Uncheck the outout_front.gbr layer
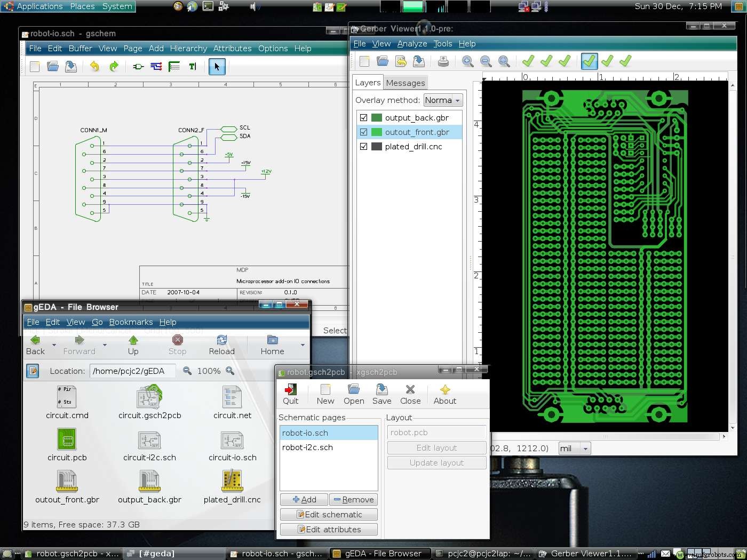 [363, 132]
